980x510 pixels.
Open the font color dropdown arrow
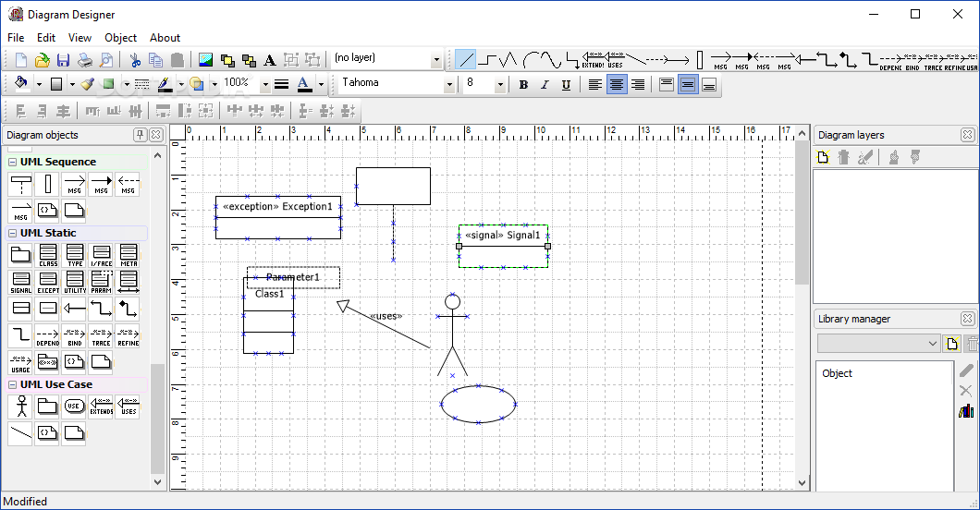tap(321, 84)
